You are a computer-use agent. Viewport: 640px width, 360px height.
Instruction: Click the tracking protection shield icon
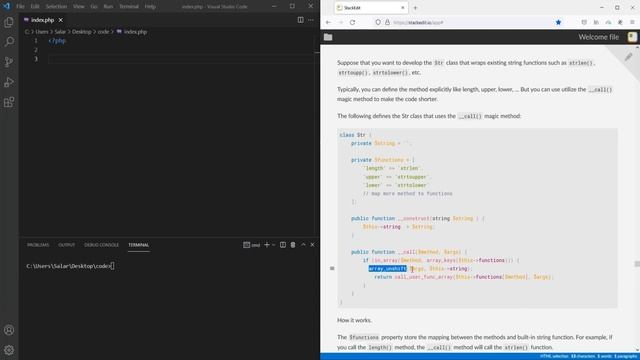tap(378, 22)
